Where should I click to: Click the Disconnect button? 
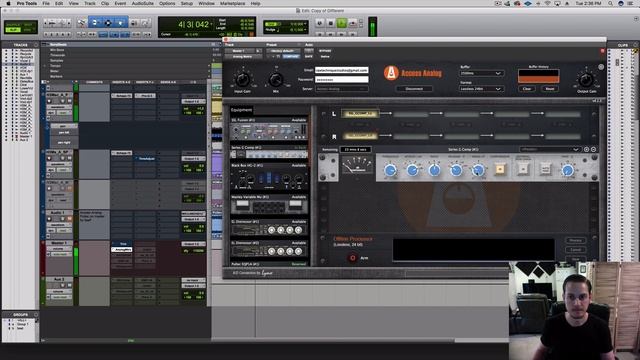414,89
